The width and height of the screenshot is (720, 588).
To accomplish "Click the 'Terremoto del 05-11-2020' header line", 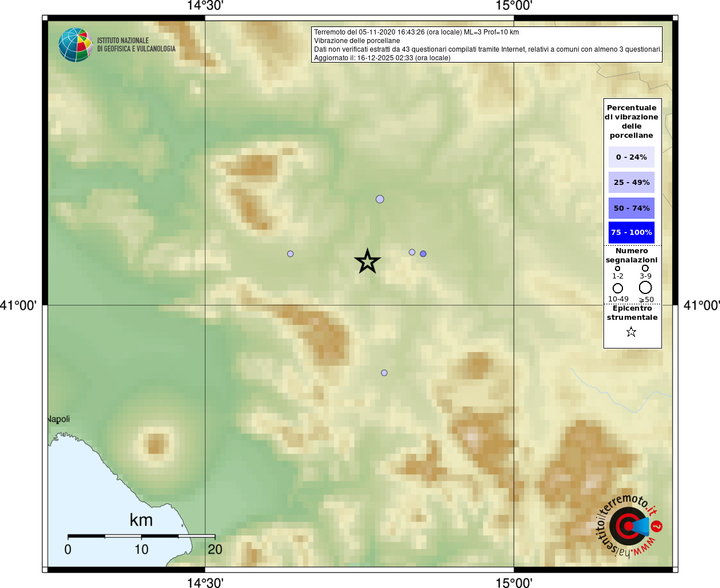I will click(416, 32).
